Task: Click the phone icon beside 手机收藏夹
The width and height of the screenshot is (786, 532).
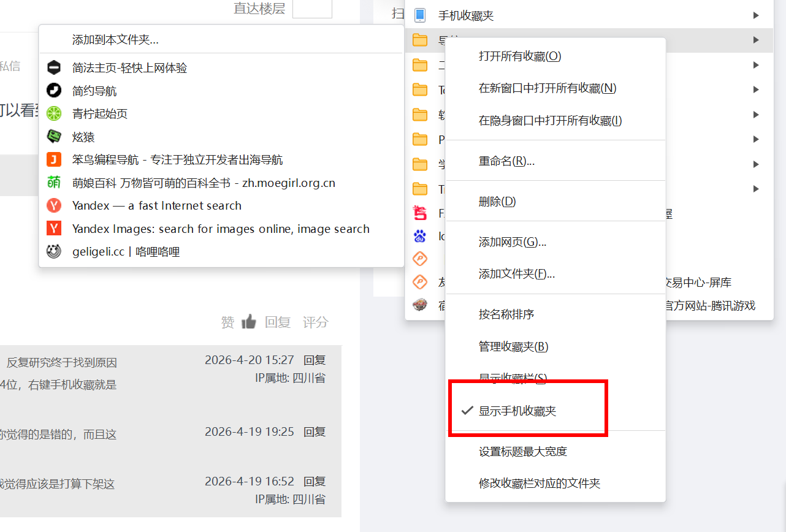Action: 420,16
